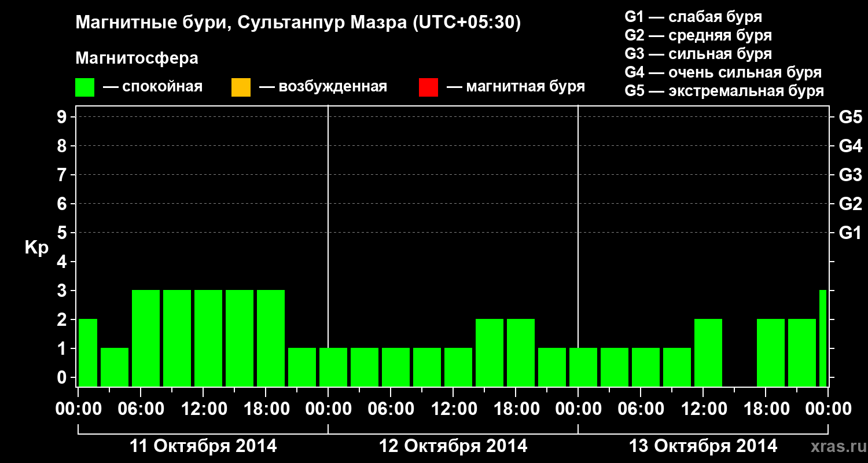Click the Kp 2 bar at 15:00 October 12
This screenshot has height=463, width=868.
coord(490,352)
